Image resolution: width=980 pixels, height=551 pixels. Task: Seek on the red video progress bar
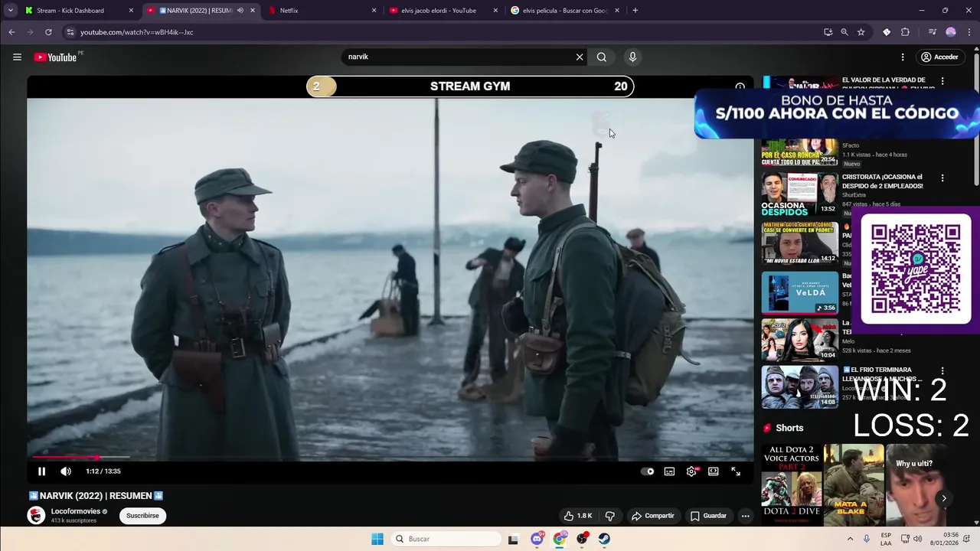390,458
